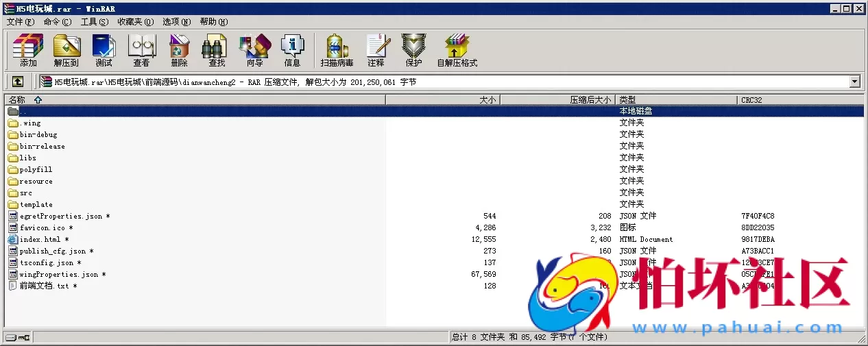Start 扫描病毒 (Virus scan)
Screen dimensions: 868x346
337,50
